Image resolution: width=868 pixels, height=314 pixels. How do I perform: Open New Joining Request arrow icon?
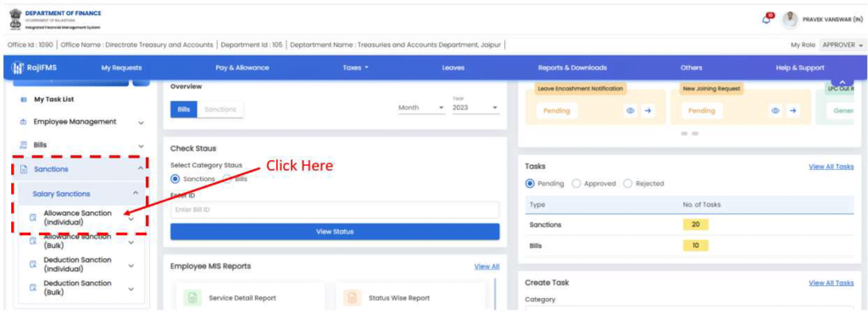793,111
